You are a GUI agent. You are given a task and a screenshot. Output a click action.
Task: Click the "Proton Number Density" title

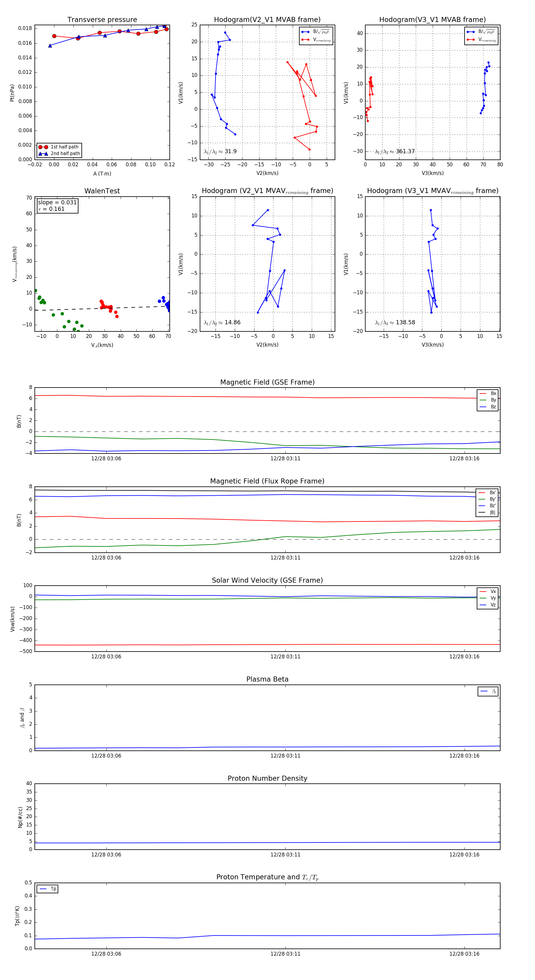point(267,778)
